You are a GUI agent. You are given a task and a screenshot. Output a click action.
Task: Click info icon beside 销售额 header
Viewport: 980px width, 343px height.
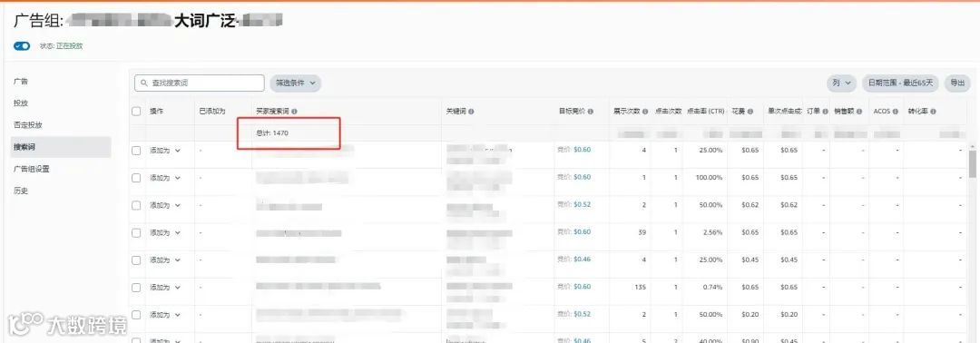tap(860, 112)
